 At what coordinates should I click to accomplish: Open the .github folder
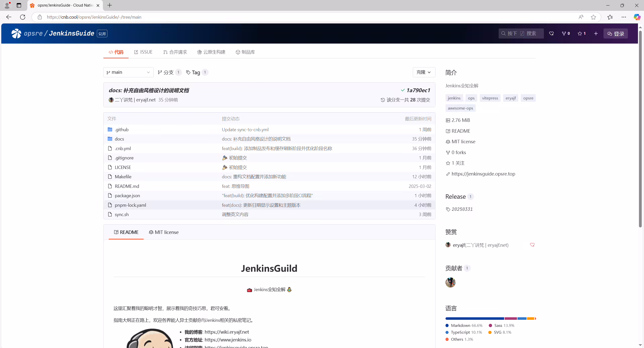tap(122, 129)
